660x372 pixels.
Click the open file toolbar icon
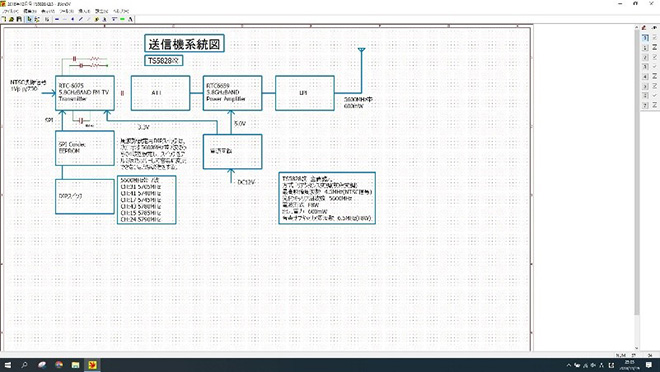[11, 19]
